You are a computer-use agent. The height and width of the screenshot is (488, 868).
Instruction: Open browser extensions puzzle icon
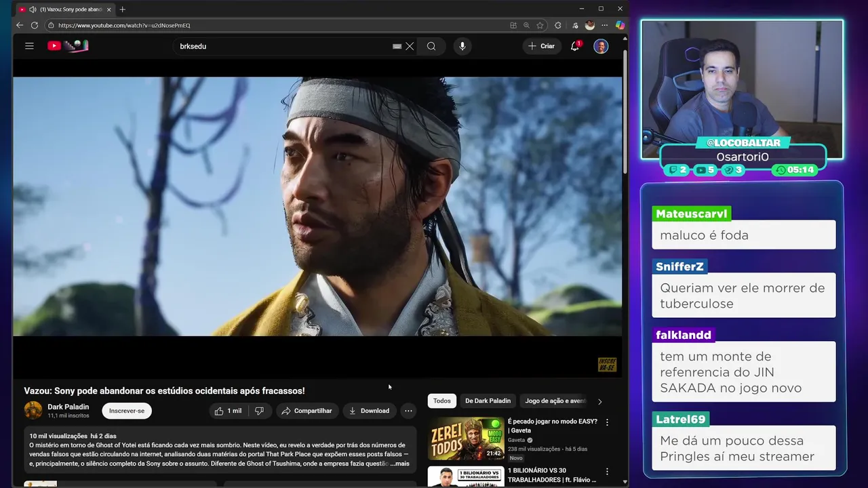click(558, 25)
